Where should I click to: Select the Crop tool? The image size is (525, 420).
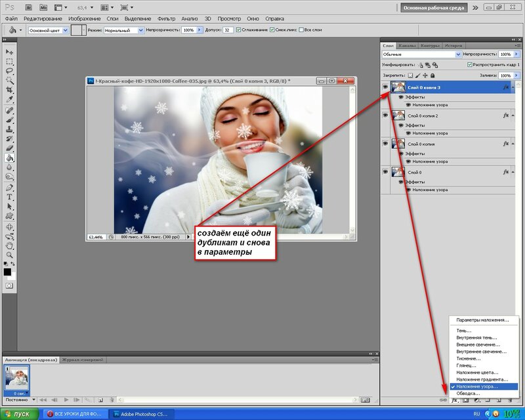pos(9,89)
